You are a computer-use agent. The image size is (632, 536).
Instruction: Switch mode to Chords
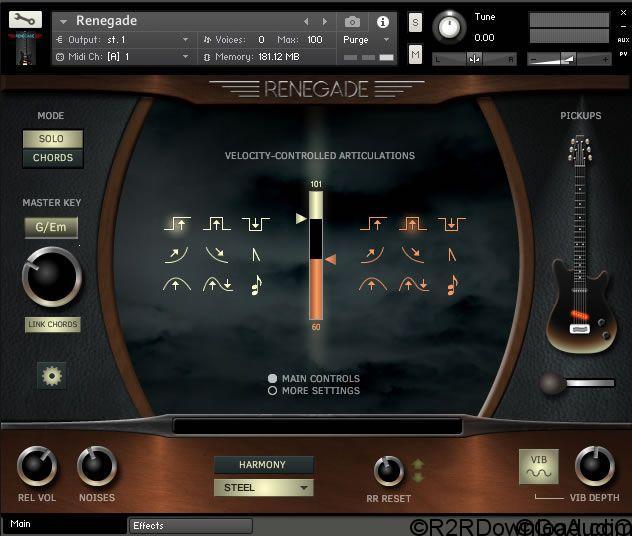53,157
